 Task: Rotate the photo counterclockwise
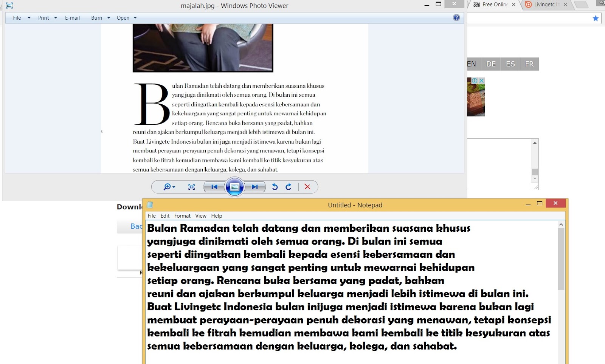coord(275,187)
